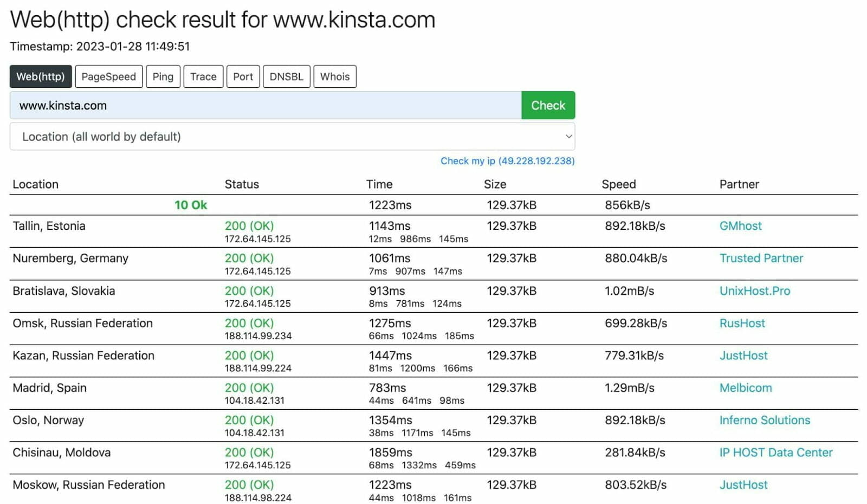Click the 913ms time value
Image resolution: width=867 pixels, height=504 pixels.
click(x=387, y=290)
